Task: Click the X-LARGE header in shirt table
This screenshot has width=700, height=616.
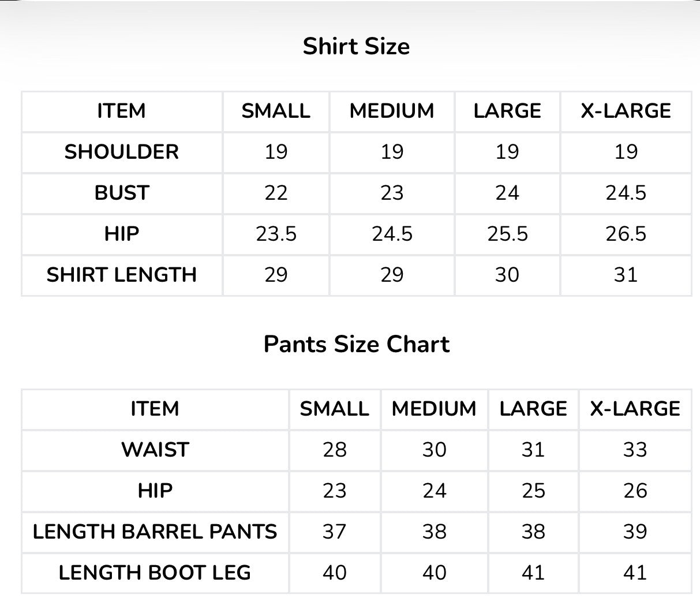Action: click(x=626, y=111)
